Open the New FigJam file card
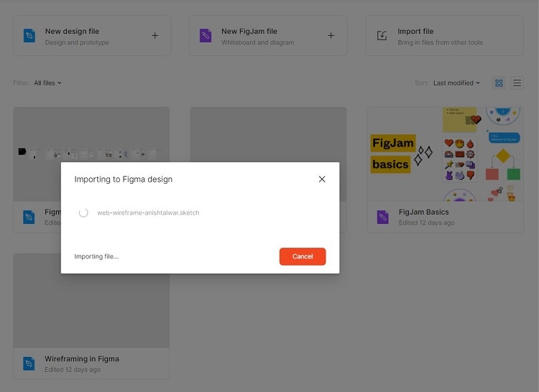Screen dimensions: 539x392 pos(268,35)
